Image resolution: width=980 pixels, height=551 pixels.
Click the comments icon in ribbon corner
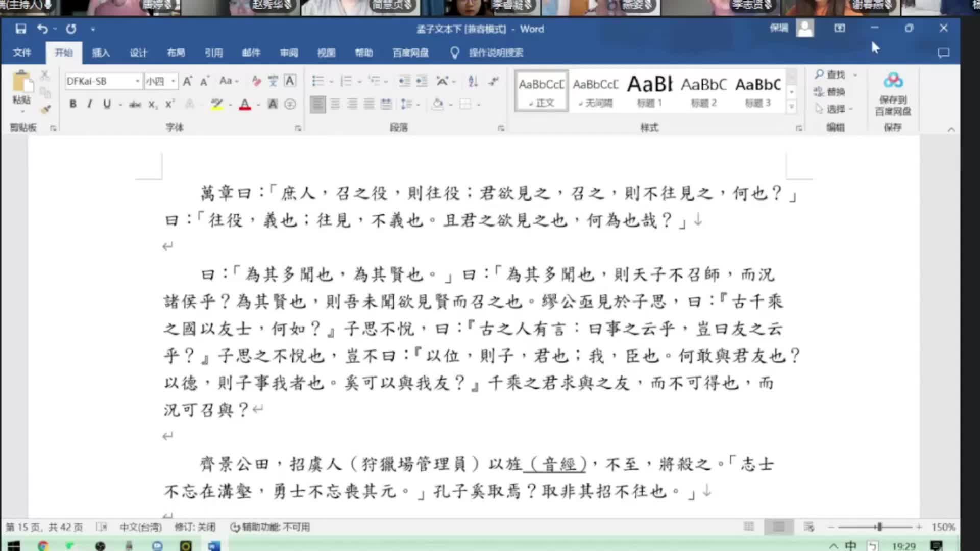pos(943,53)
